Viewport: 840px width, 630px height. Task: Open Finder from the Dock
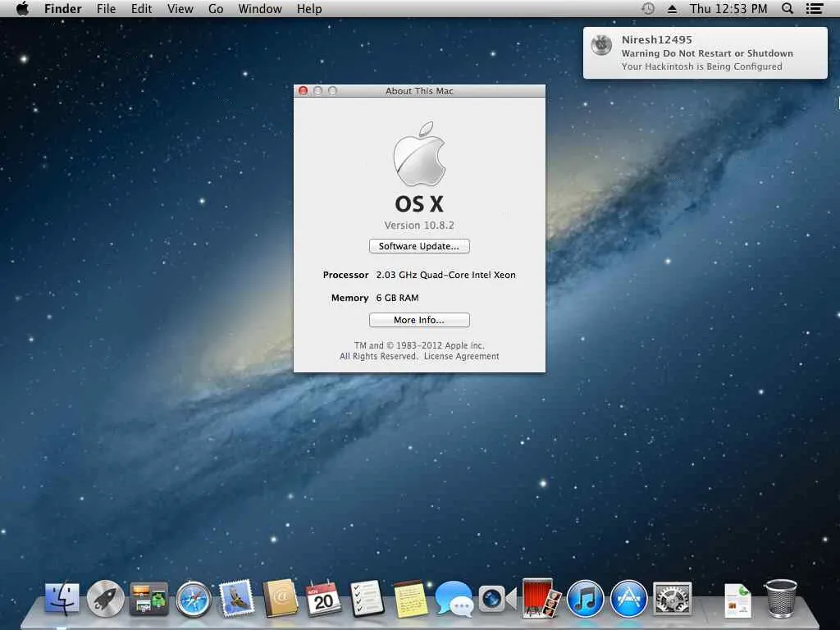click(x=62, y=598)
